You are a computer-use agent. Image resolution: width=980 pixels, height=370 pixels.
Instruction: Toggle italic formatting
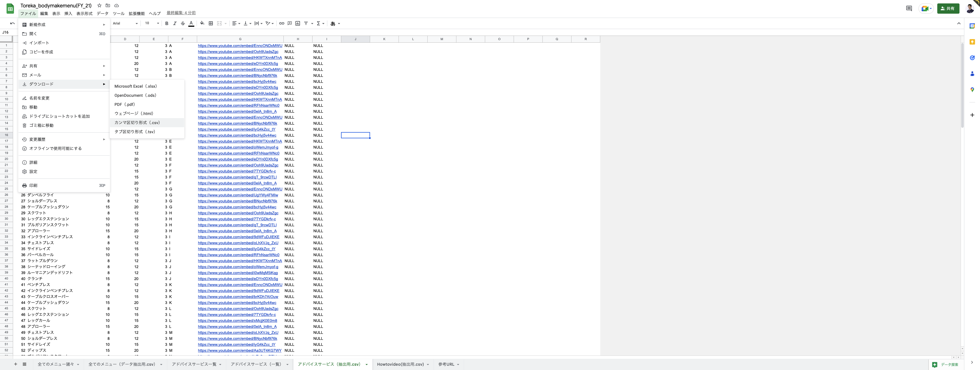tap(175, 23)
